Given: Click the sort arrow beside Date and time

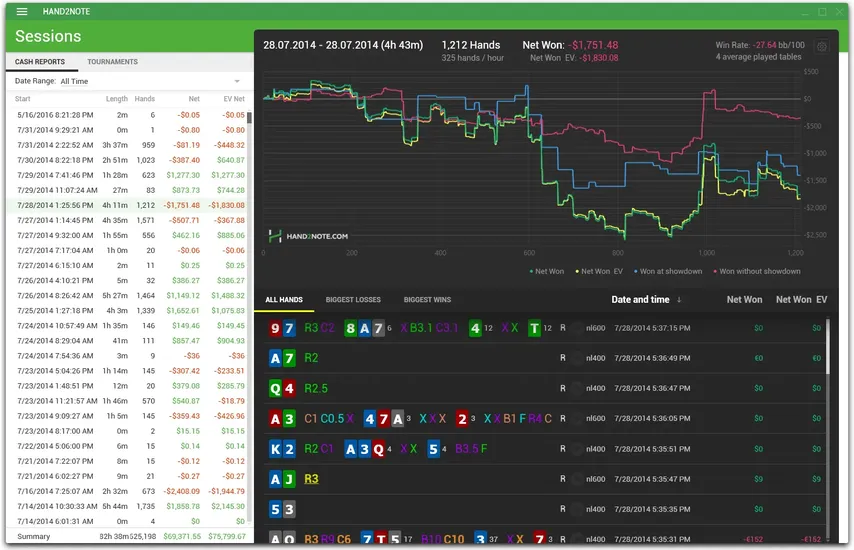Looking at the screenshot, I should pyautogui.click(x=680, y=299).
